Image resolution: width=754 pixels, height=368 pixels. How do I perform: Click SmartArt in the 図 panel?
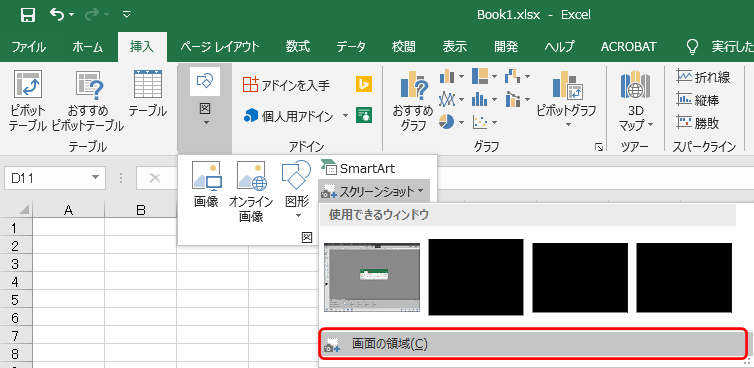coord(358,168)
